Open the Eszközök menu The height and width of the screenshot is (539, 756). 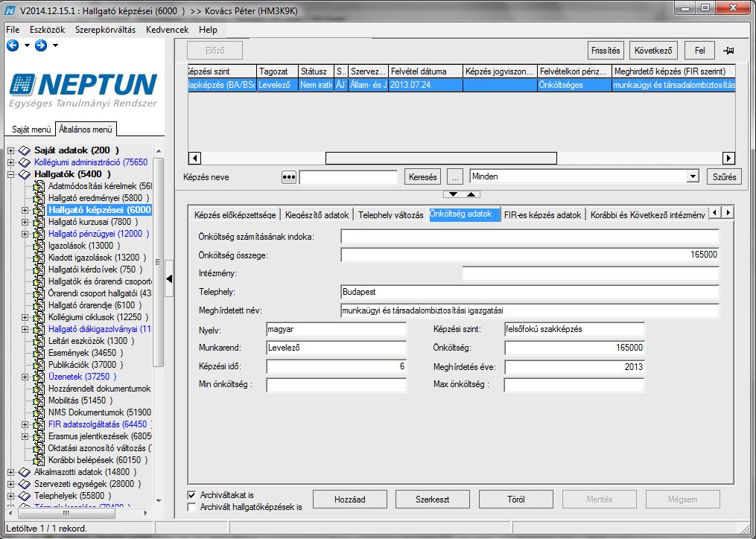[x=47, y=30]
